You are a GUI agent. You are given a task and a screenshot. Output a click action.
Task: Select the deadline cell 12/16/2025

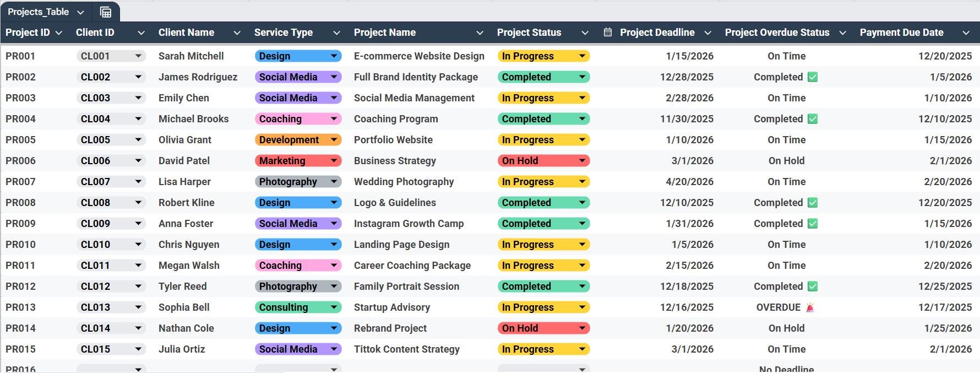(x=687, y=307)
